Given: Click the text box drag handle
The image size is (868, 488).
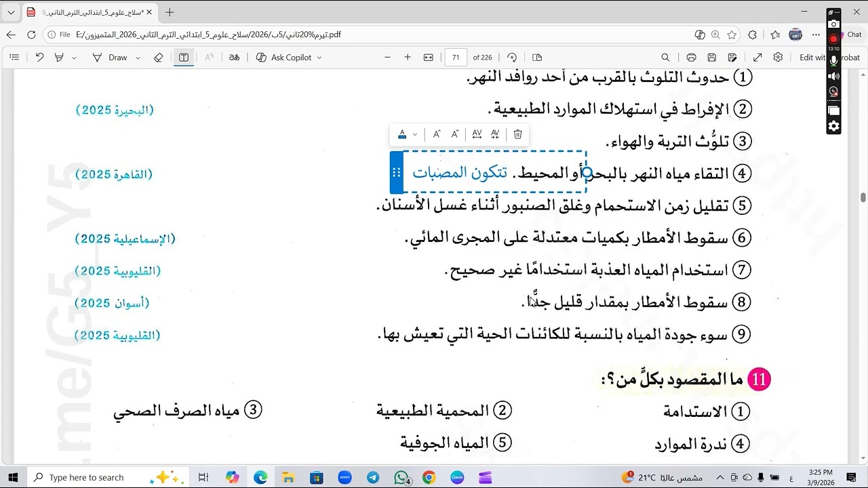Looking at the screenshot, I should [397, 173].
